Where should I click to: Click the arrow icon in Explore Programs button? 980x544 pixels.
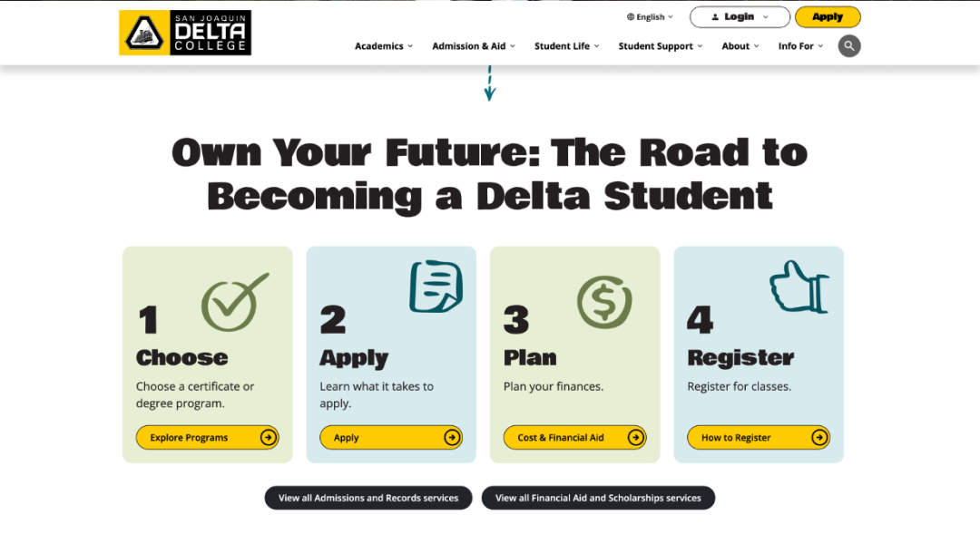pos(268,438)
